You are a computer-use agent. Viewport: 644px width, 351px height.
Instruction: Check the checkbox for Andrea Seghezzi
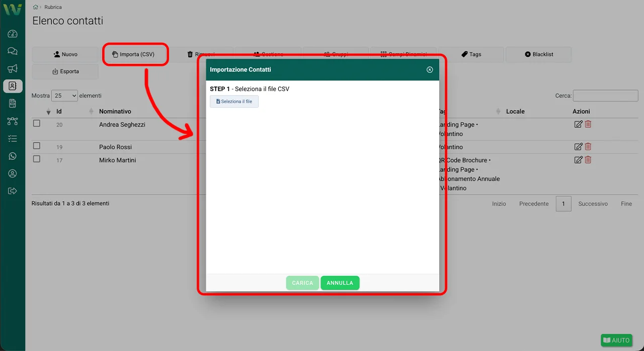36,123
